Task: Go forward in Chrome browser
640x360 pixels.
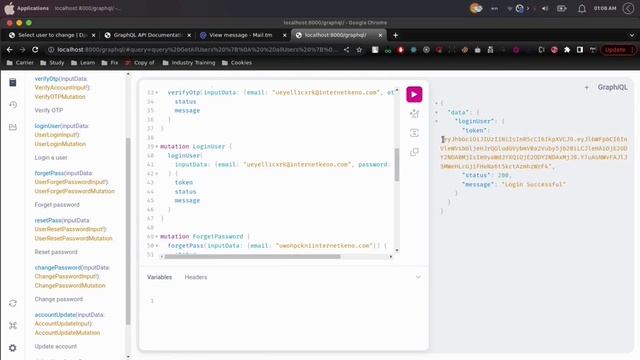Action: click(x=22, y=49)
